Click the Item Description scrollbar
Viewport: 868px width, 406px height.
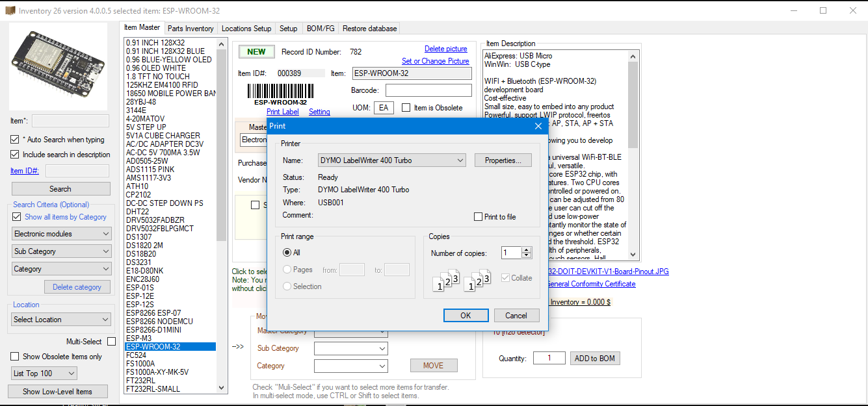[x=633, y=156]
